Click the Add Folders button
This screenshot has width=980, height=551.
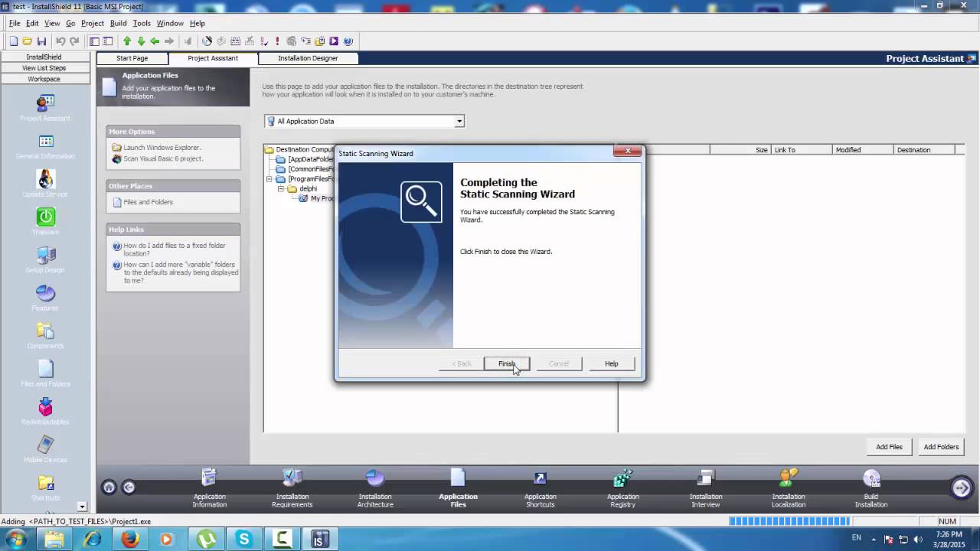pos(941,447)
